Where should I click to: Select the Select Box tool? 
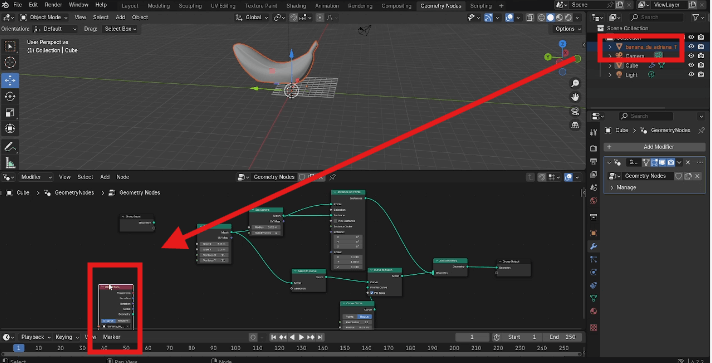pyautogui.click(x=10, y=46)
